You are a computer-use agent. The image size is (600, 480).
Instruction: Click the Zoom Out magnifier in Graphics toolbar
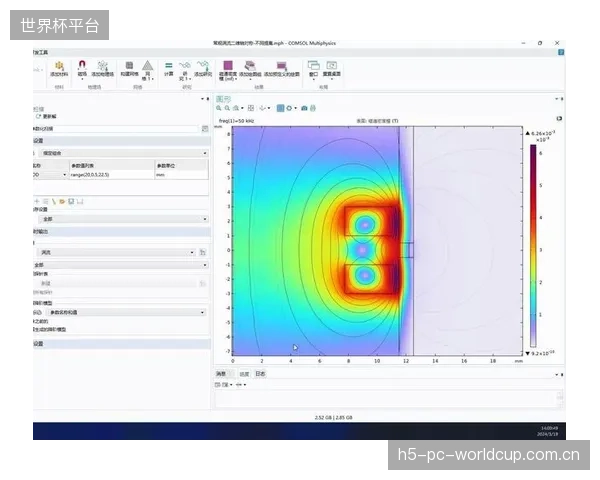click(x=227, y=108)
